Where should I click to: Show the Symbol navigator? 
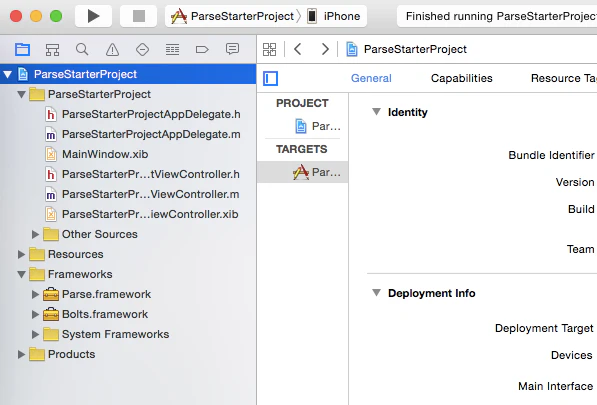pyautogui.click(x=52, y=49)
